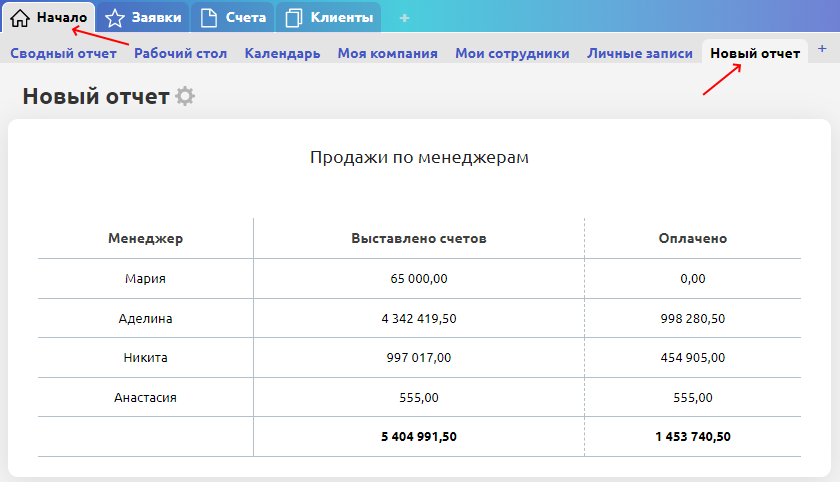Image resolution: width=840 pixels, height=482 pixels.
Task: Select Мои сотрудники tab
Action: click(x=512, y=53)
